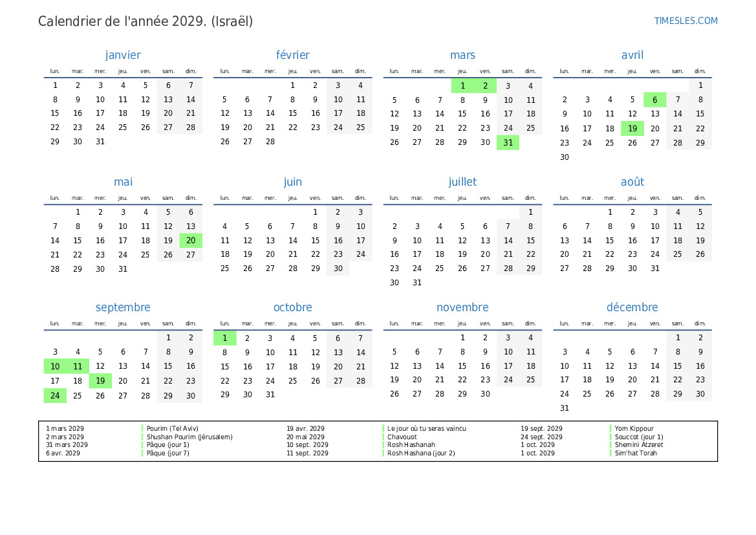Click 'Shushan Pourim (Jérusalem)' legend entry

tap(189, 437)
